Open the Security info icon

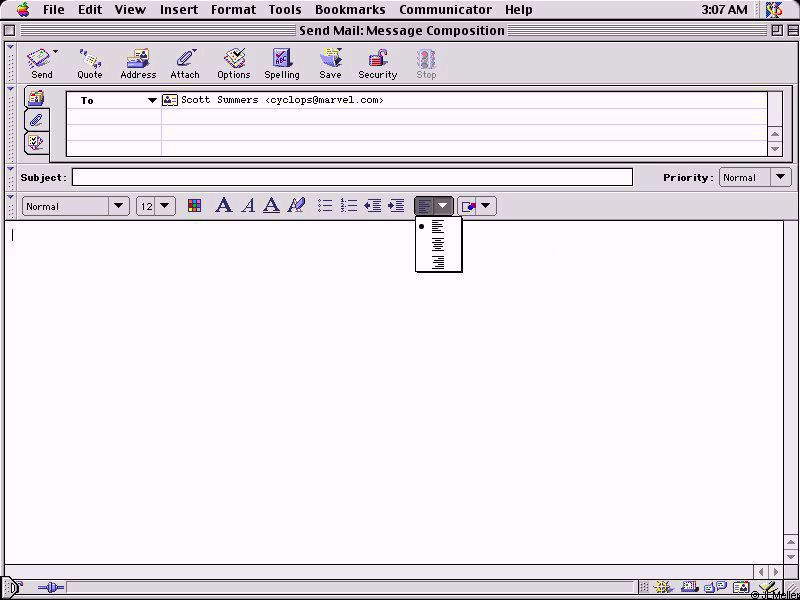(378, 64)
